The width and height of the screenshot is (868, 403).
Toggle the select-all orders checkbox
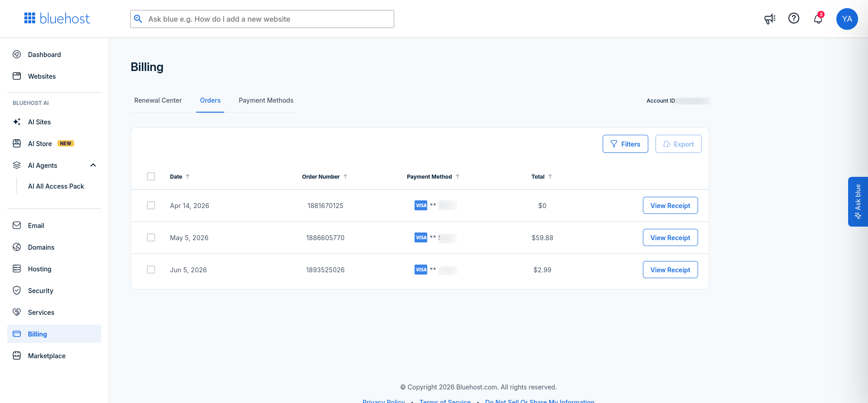click(151, 176)
